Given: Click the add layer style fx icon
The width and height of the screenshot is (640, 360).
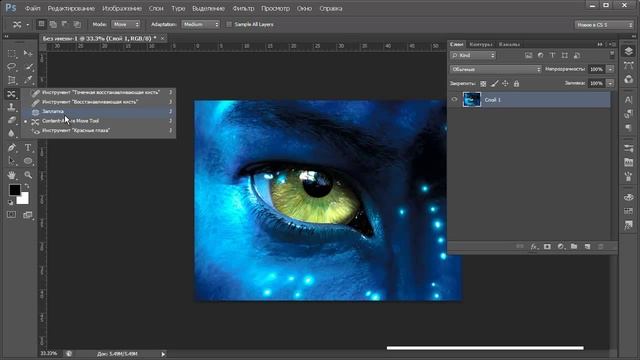Looking at the screenshot, I should (x=534, y=247).
